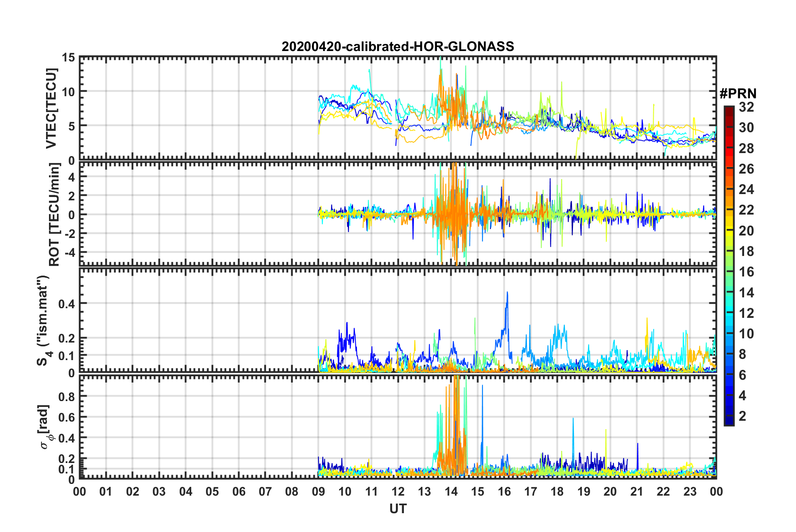
Task: Click the #PRN colorbar title
Action: pos(738,93)
